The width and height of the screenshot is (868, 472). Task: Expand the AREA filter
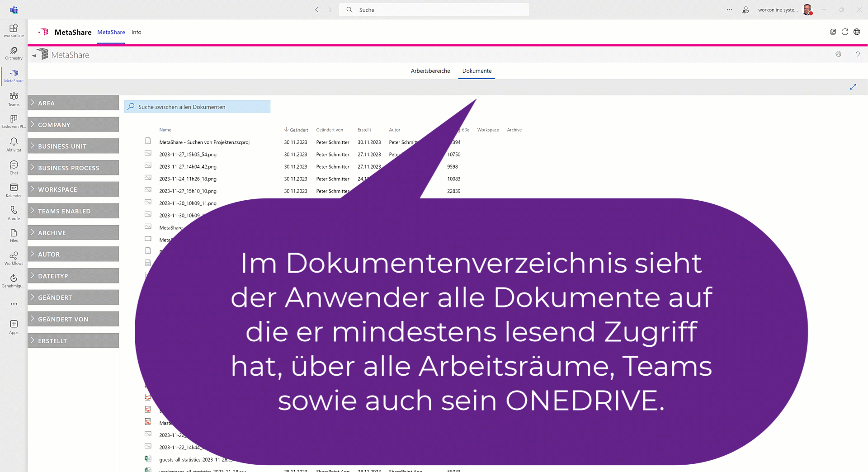pos(73,103)
